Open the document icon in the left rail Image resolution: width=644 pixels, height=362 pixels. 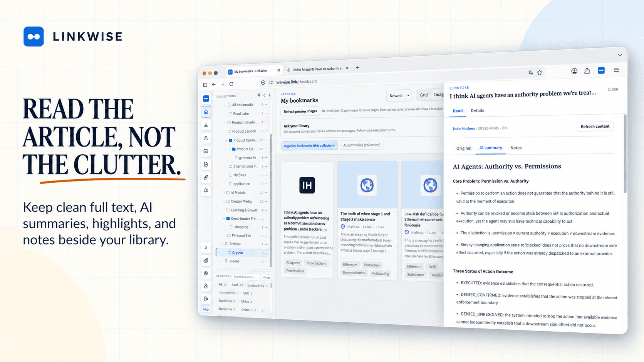click(x=206, y=164)
